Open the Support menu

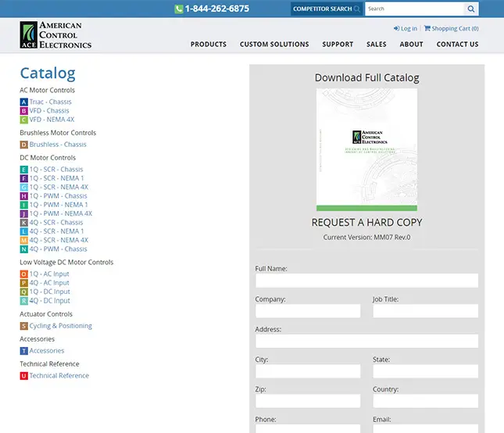[x=338, y=45]
